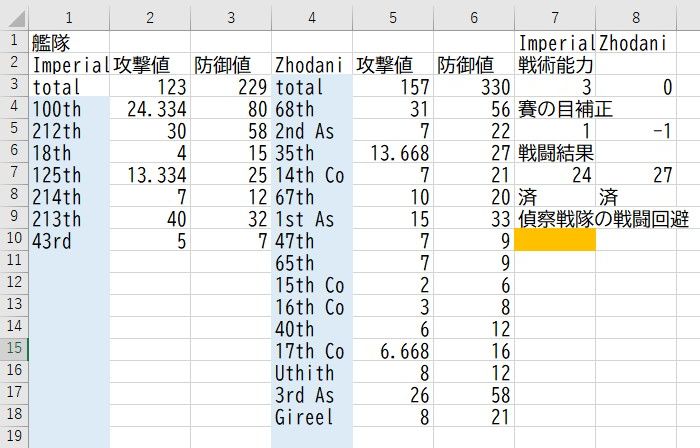
Task: Click the orange highlighted cell
Action: click(x=555, y=240)
